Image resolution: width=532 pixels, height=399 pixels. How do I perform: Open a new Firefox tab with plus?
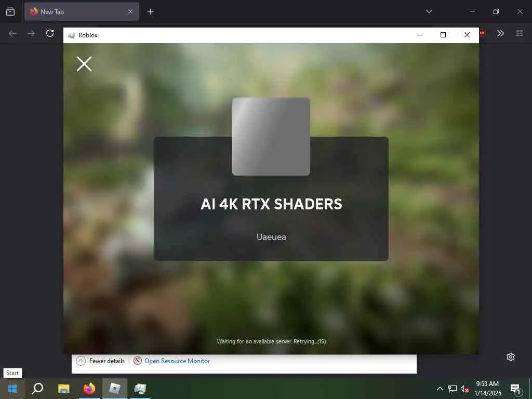pos(150,12)
